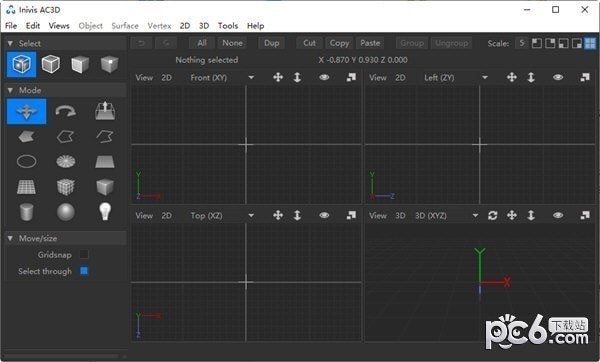Screen dimensions: 600x362
Task: Select the Sphere primitive tool
Action: [x=66, y=212]
